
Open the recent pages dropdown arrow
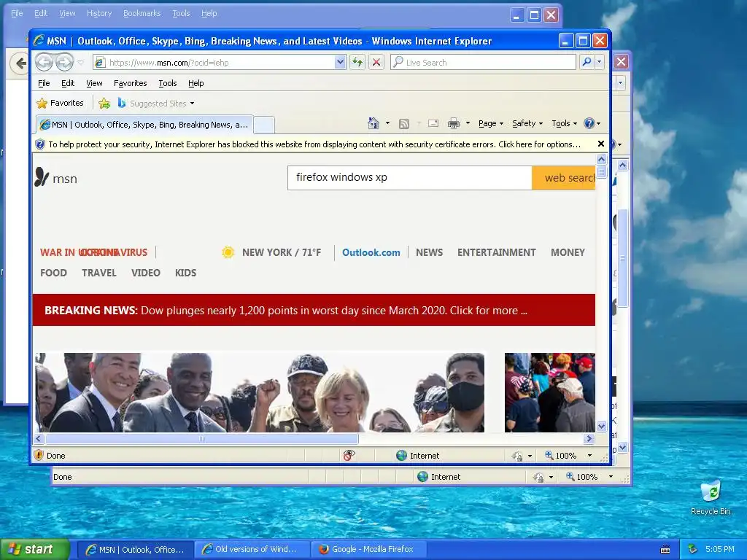click(x=80, y=63)
